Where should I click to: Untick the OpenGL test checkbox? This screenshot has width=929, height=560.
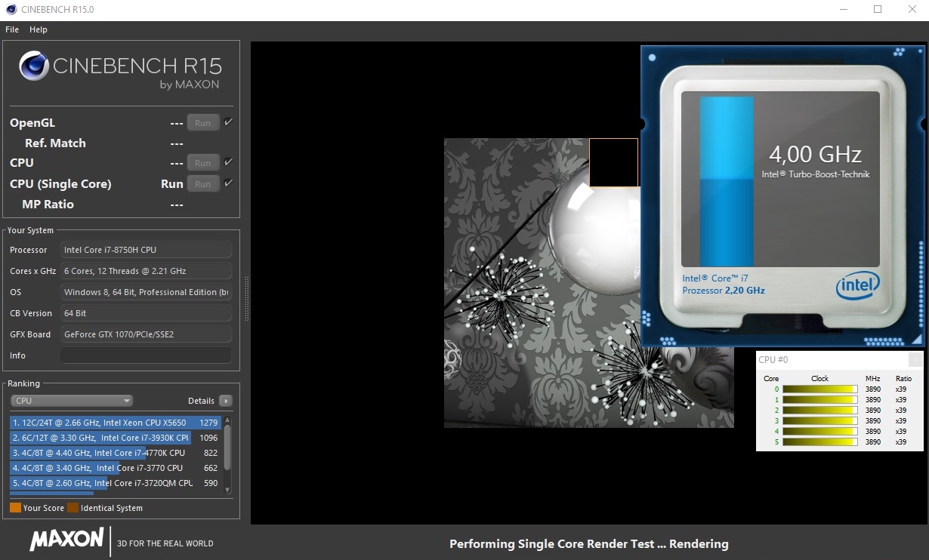tap(229, 122)
